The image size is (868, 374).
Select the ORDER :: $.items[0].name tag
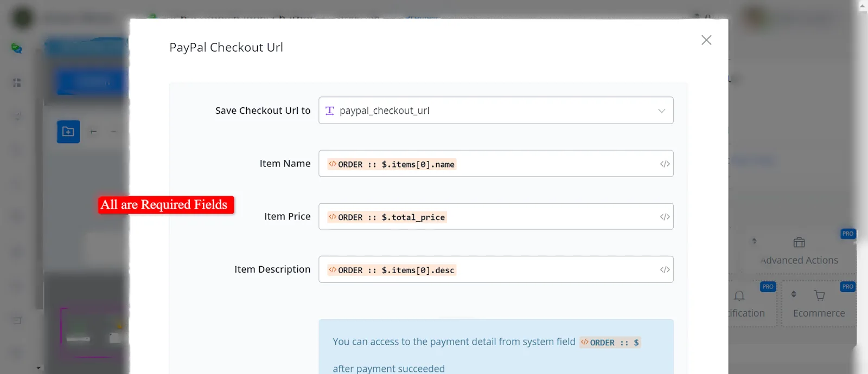pyautogui.click(x=392, y=164)
